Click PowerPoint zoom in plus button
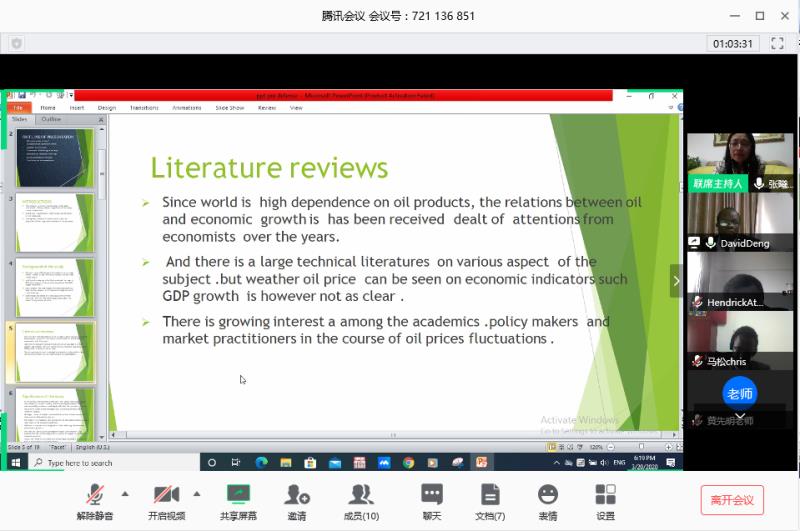The width and height of the screenshot is (800, 531). click(668, 447)
